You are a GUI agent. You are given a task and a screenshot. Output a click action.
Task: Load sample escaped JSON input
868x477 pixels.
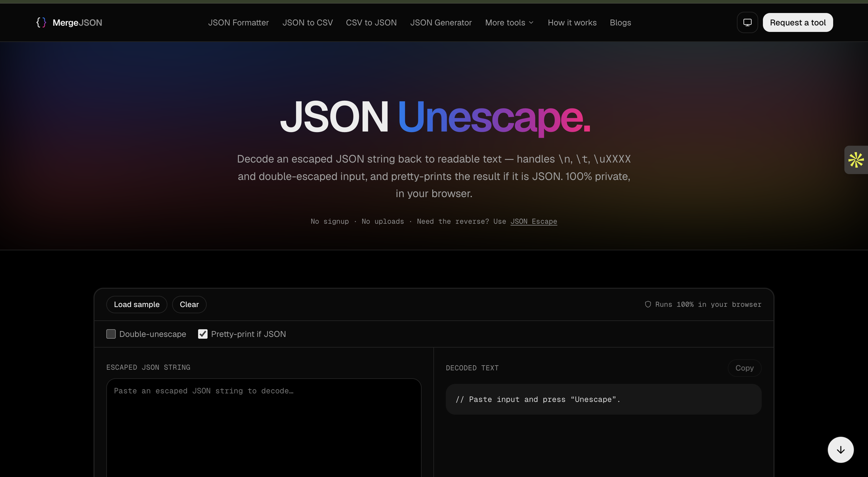point(136,304)
